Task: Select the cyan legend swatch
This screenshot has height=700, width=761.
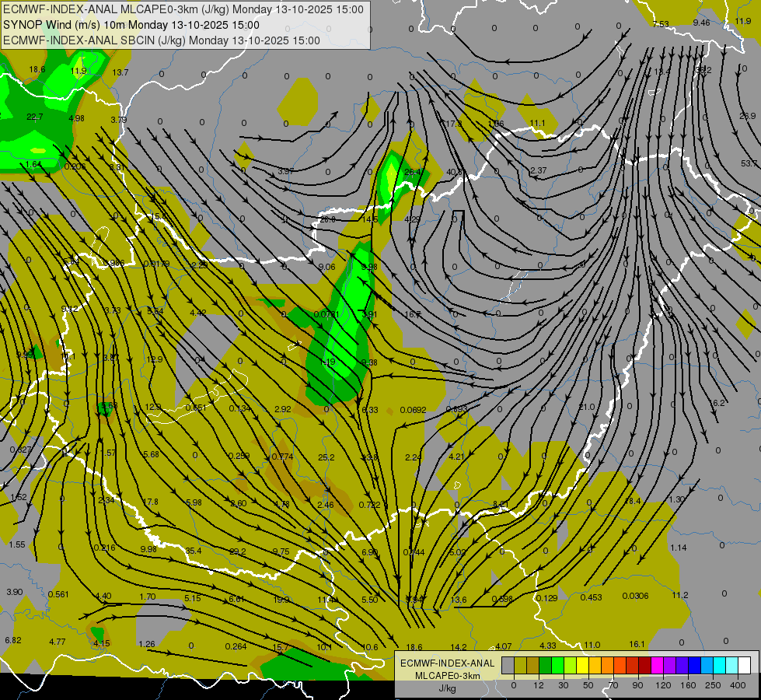Action: (719, 666)
